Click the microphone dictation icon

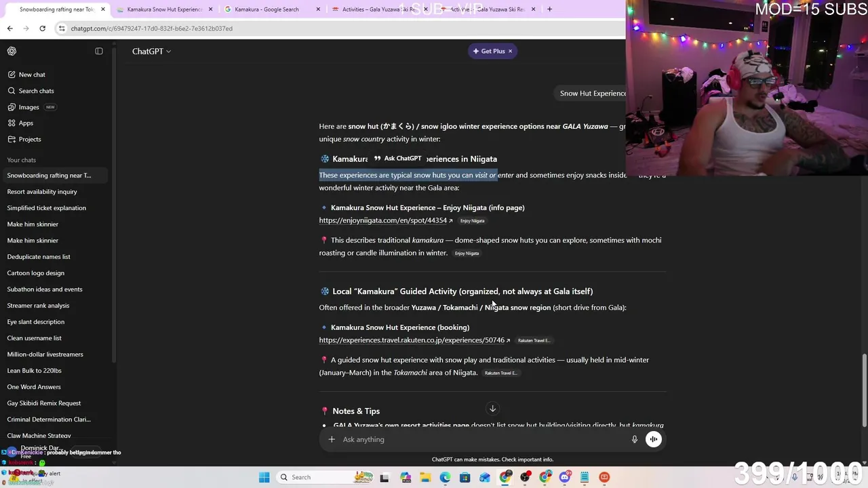tap(634, 439)
